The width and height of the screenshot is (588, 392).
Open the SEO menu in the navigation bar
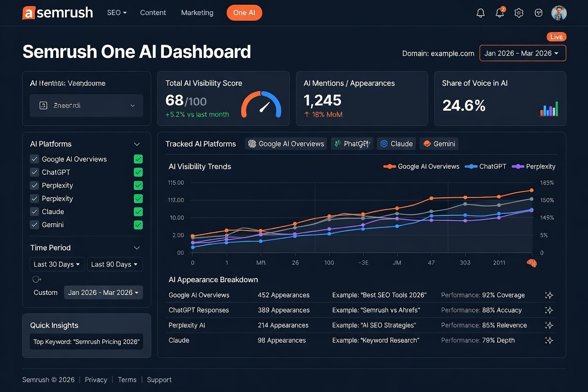click(116, 13)
